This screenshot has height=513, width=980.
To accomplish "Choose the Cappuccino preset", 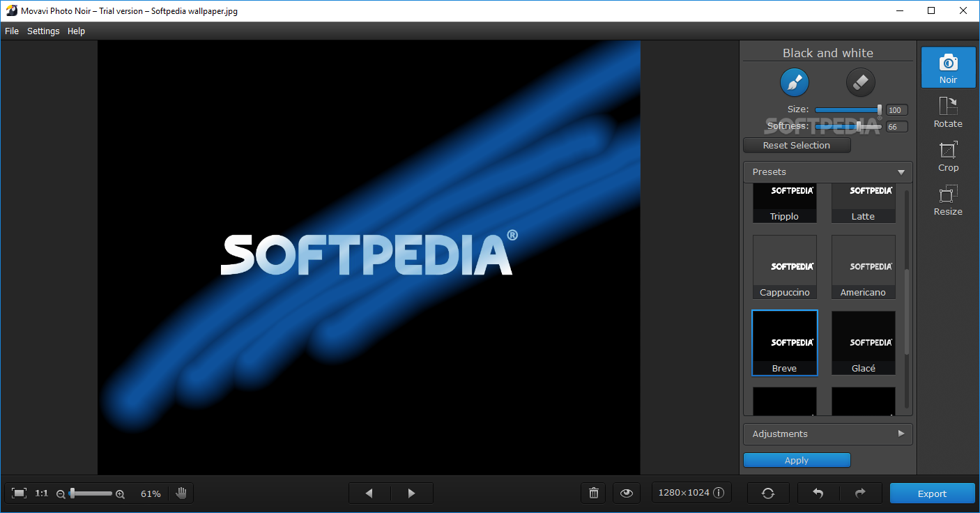I will click(x=784, y=267).
